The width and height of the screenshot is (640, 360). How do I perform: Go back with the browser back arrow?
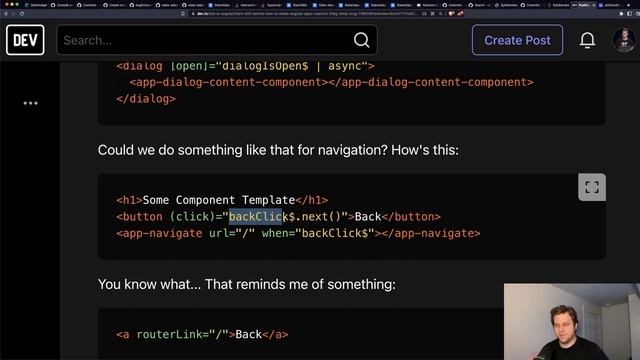(x=6, y=13)
